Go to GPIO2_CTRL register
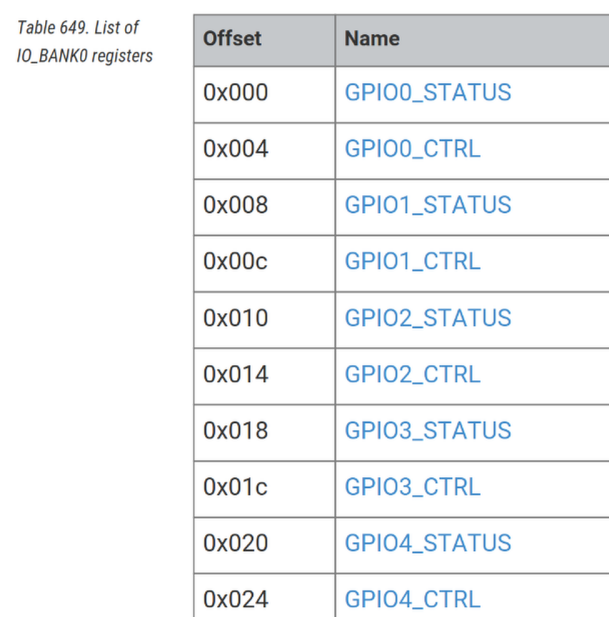The width and height of the screenshot is (609, 617). coord(412,375)
